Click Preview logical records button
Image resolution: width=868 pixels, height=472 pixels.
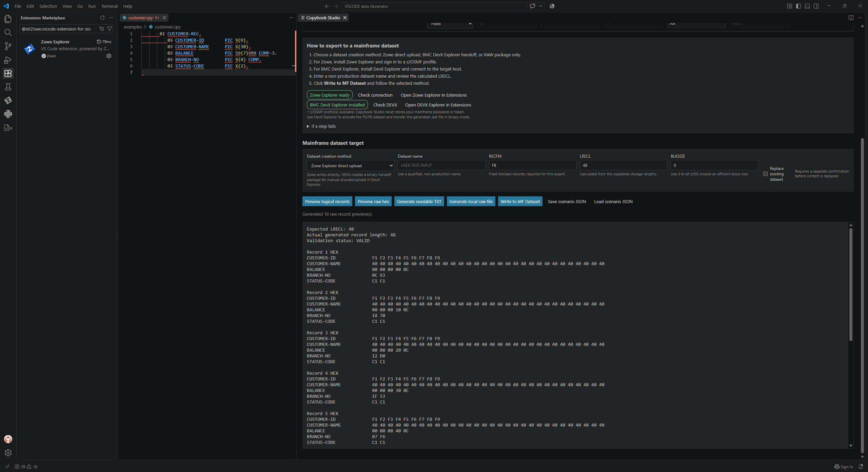pyautogui.click(x=327, y=201)
